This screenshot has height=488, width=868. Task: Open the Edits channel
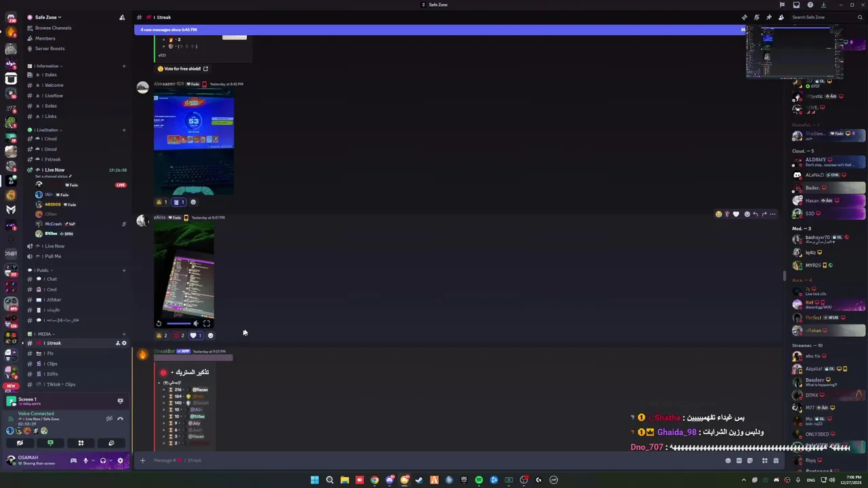point(51,374)
